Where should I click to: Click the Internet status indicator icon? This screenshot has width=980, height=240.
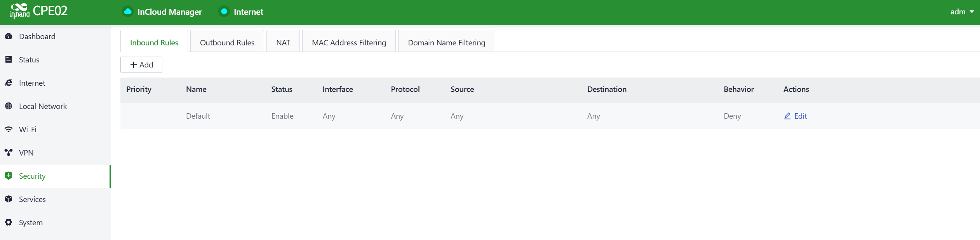click(224, 12)
